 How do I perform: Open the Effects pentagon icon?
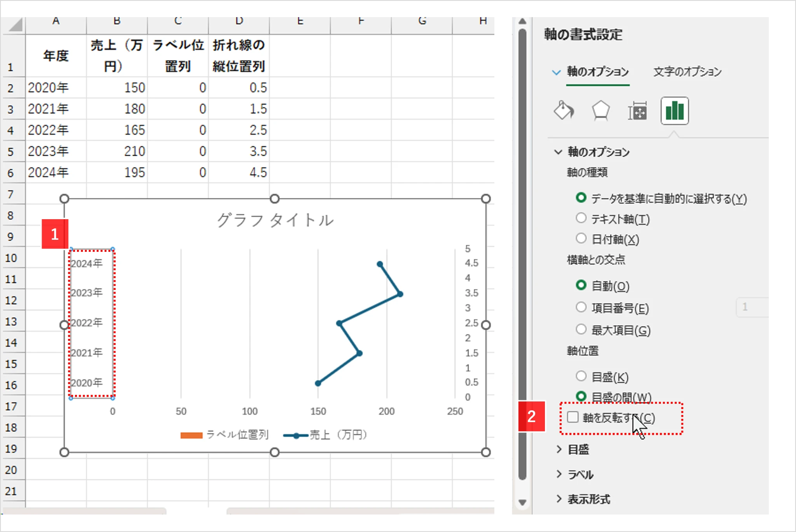[600, 110]
